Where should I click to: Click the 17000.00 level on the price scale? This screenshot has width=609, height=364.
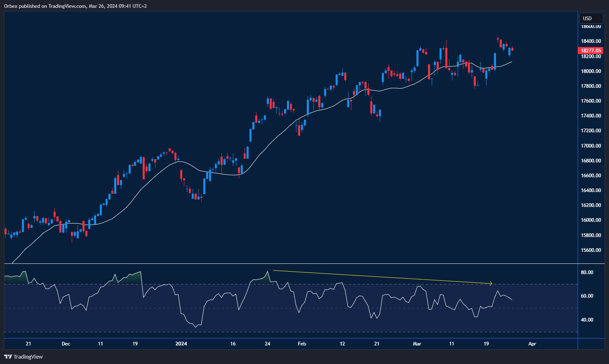[591, 146]
